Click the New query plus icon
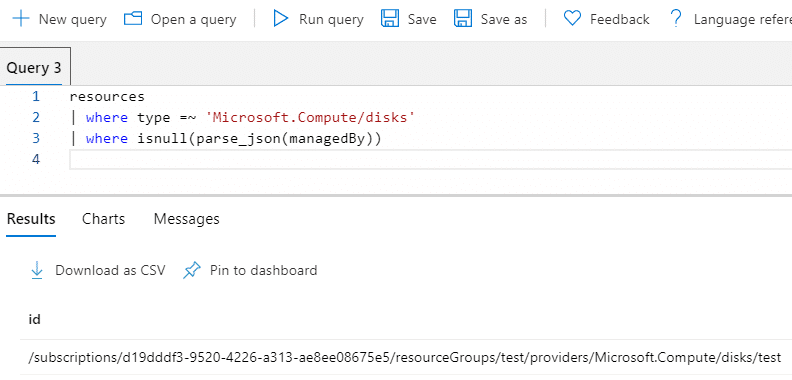Screen dimensions: 792x380 [x=21, y=19]
